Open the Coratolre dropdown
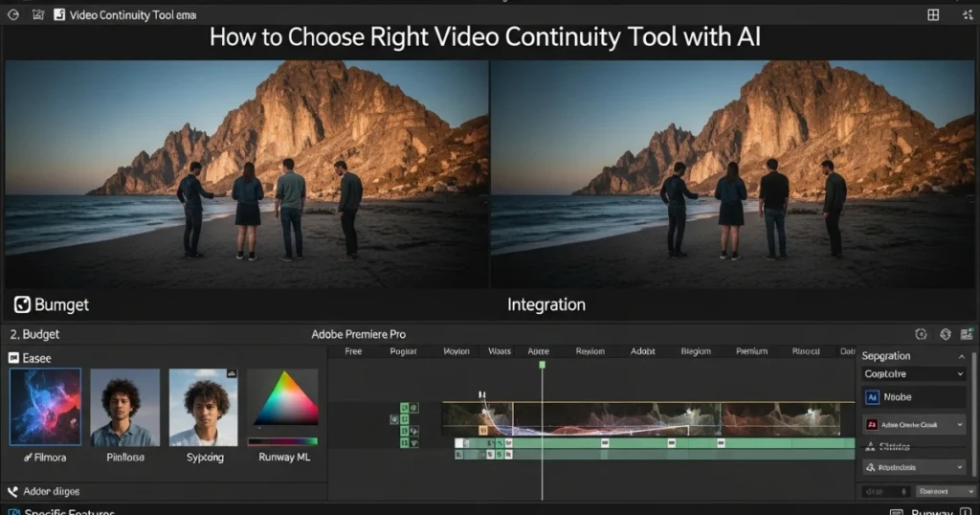The height and width of the screenshot is (515, 980). click(x=914, y=373)
